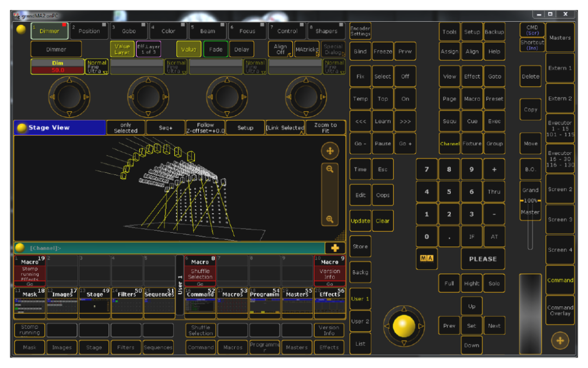Click the Clear key
Screen dimensions: 588x368
point(383,221)
